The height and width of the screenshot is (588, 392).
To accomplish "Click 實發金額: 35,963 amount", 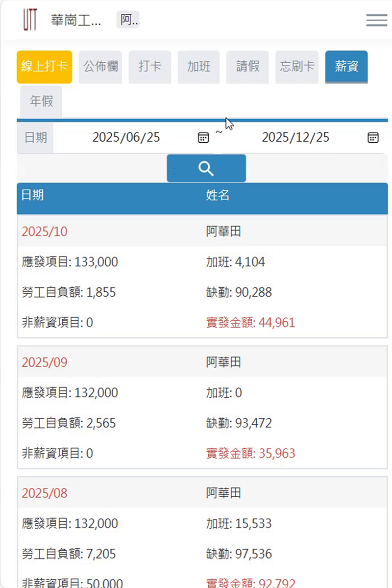I will (250, 453).
